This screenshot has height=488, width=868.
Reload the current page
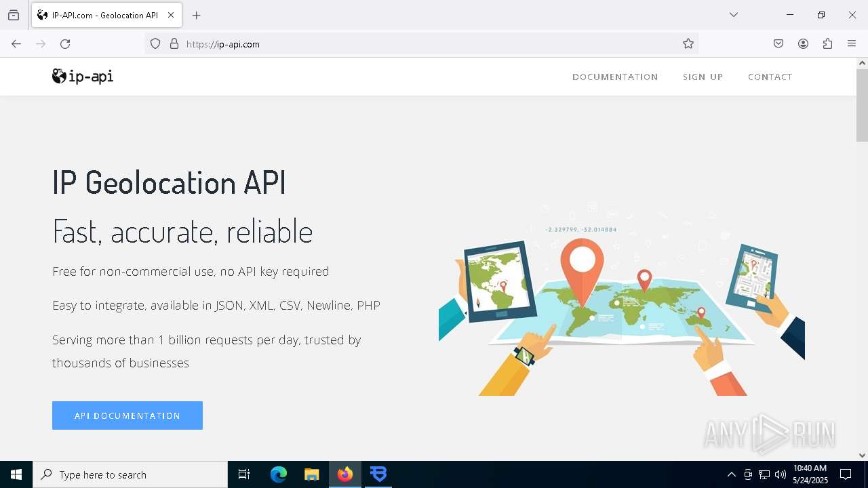click(x=65, y=44)
